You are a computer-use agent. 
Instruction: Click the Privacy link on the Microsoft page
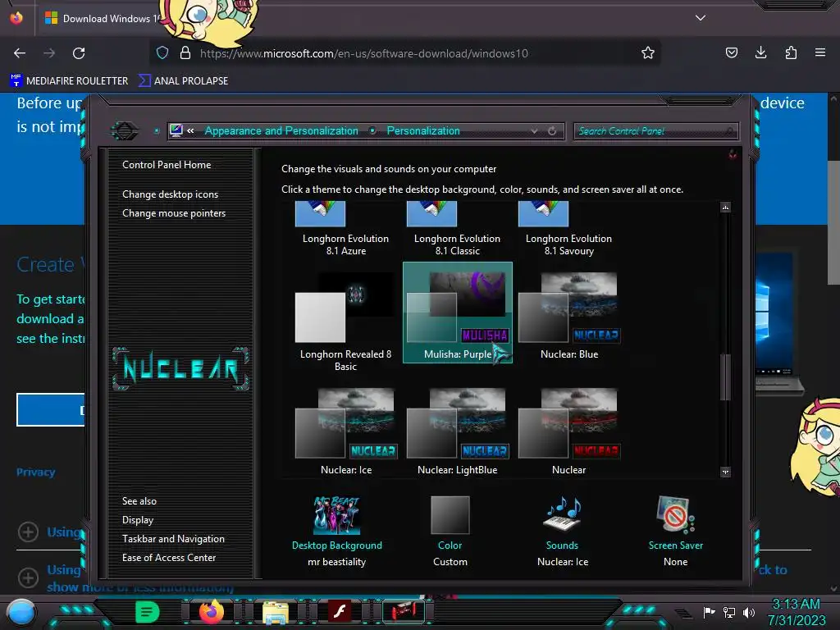[x=36, y=472]
